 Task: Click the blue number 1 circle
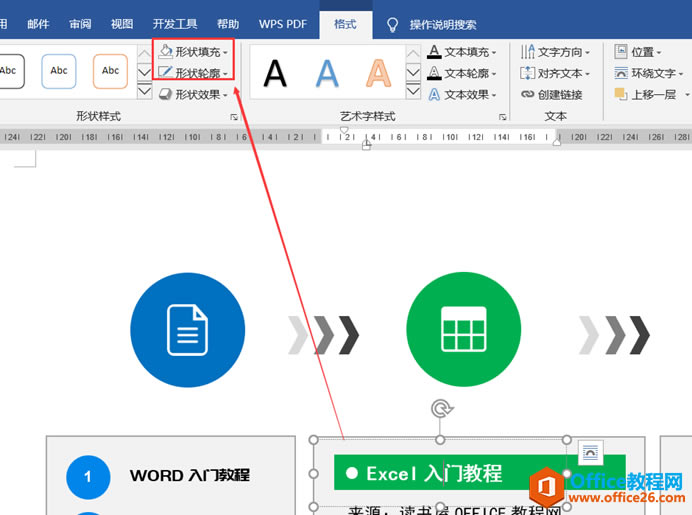[x=88, y=477]
